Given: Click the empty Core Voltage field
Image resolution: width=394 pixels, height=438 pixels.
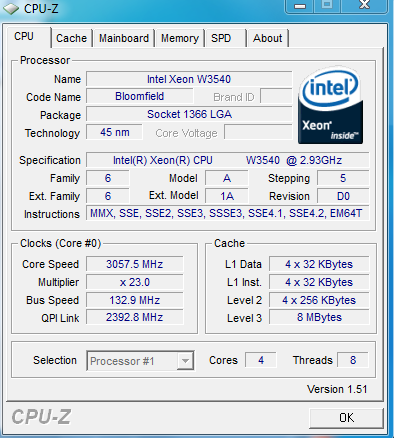Looking at the screenshot, I should (258, 132).
